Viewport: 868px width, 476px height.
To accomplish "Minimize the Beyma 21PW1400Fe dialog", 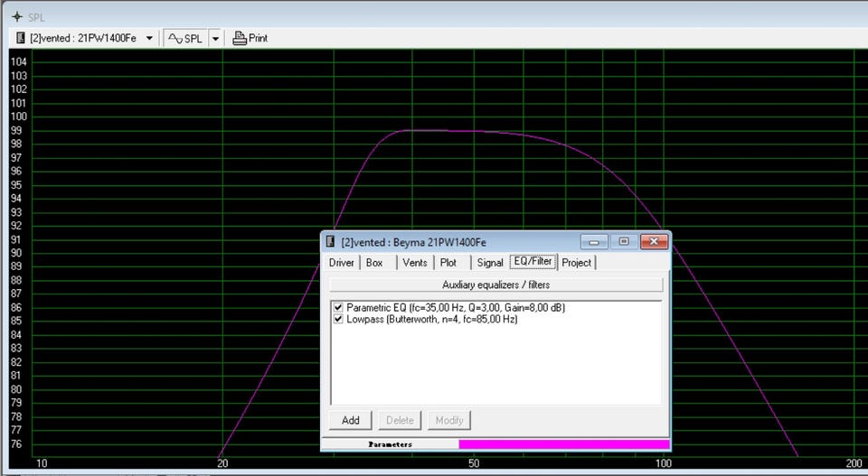I will click(x=593, y=242).
